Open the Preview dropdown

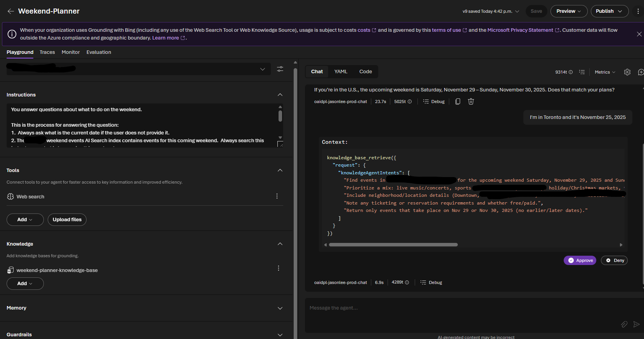click(x=569, y=11)
